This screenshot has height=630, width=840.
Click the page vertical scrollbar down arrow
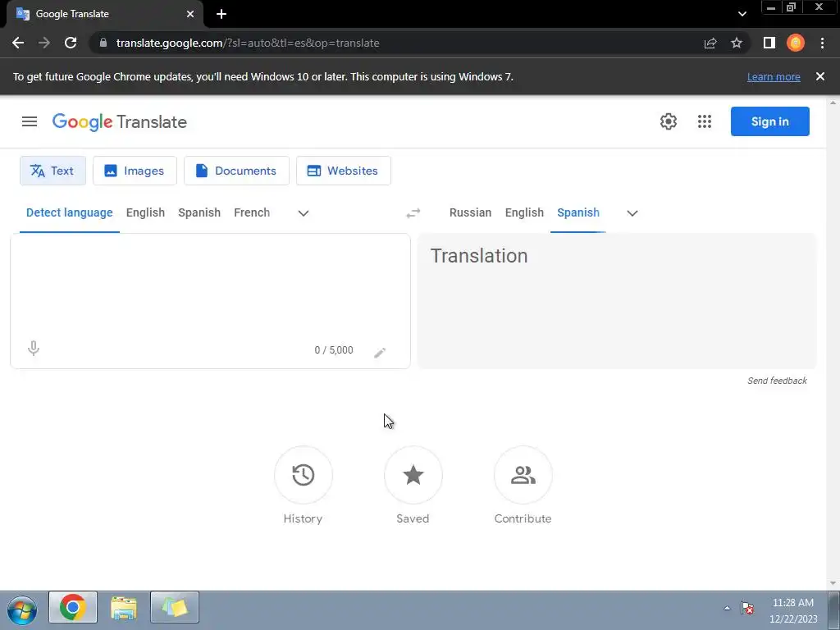pos(833,583)
